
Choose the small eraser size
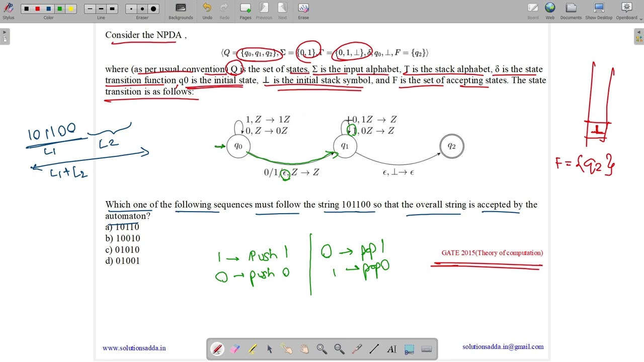[x=131, y=9]
